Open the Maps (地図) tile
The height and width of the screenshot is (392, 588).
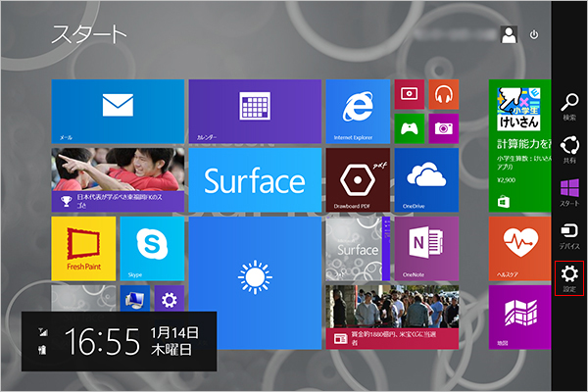click(519, 317)
